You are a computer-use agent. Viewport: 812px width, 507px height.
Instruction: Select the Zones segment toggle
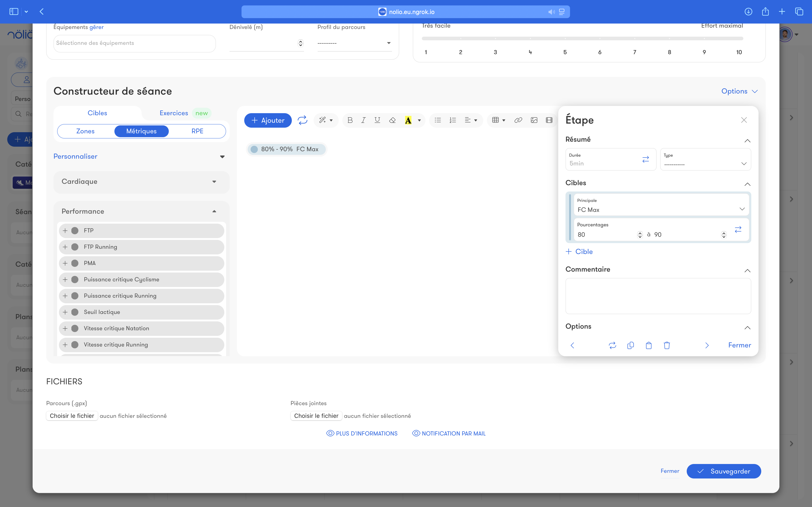(x=85, y=131)
